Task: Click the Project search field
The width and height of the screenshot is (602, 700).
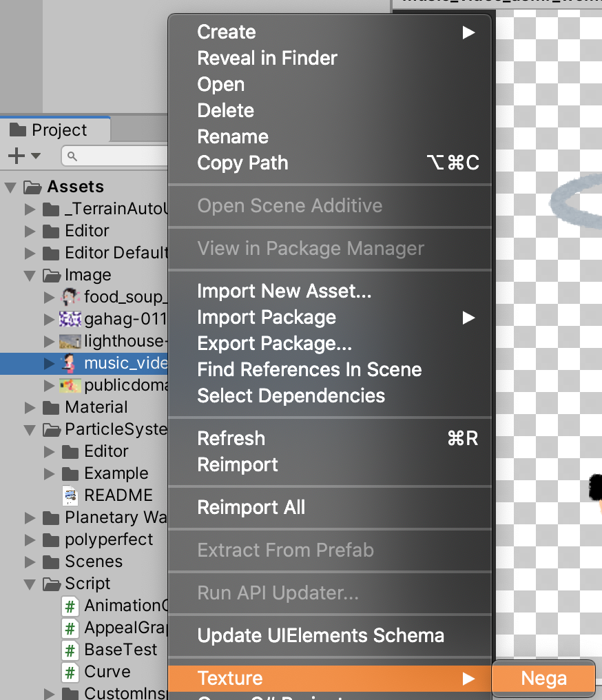Action: (x=115, y=156)
